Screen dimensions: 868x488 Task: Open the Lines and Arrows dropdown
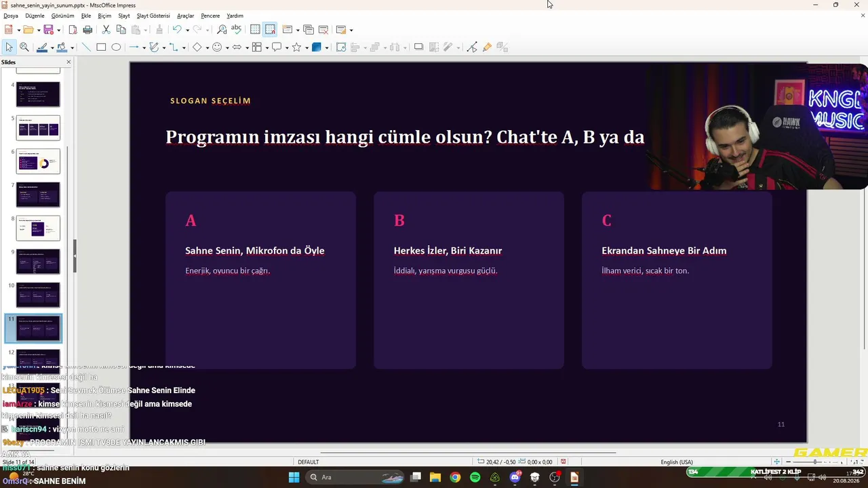(144, 47)
